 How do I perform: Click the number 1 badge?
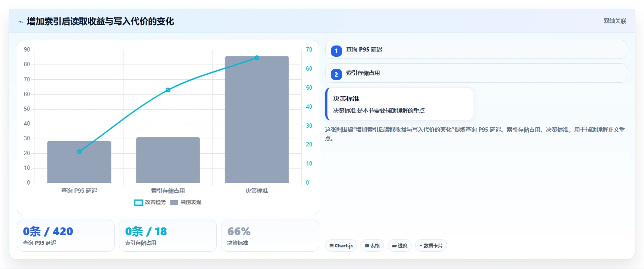click(x=336, y=51)
